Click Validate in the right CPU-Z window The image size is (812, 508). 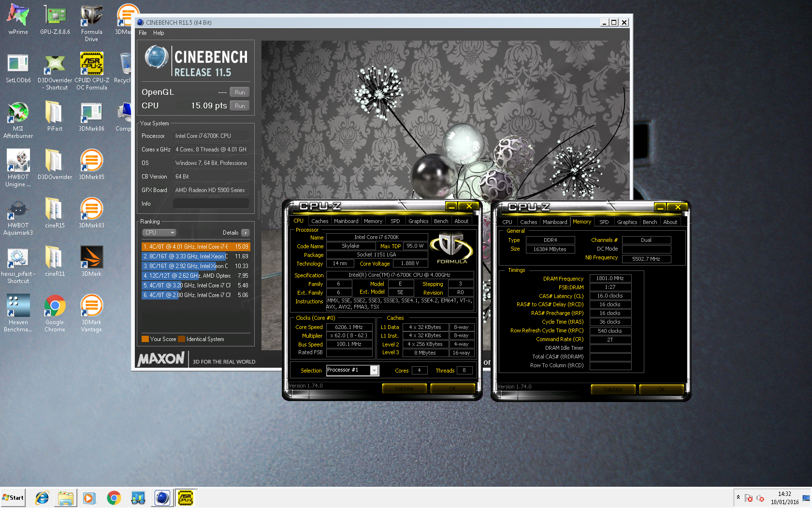613,389
